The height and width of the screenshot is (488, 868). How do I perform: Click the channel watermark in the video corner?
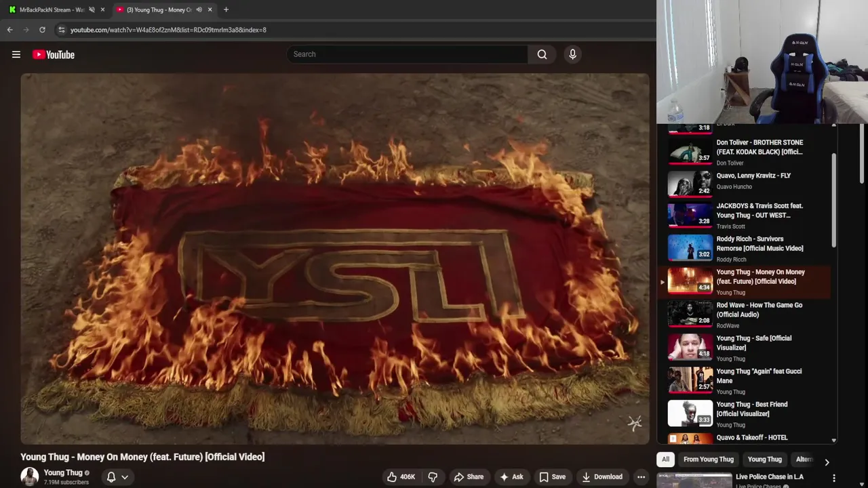click(x=635, y=424)
